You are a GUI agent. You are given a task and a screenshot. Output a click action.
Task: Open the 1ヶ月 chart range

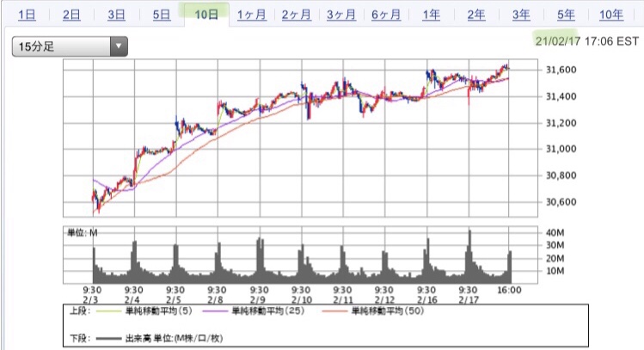tap(251, 15)
